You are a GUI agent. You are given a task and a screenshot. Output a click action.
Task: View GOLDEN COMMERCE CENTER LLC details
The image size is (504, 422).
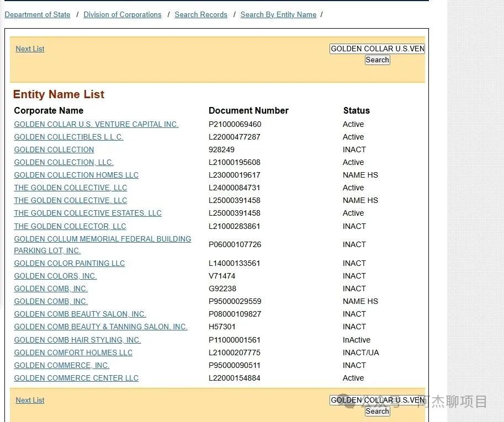click(76, 378)
